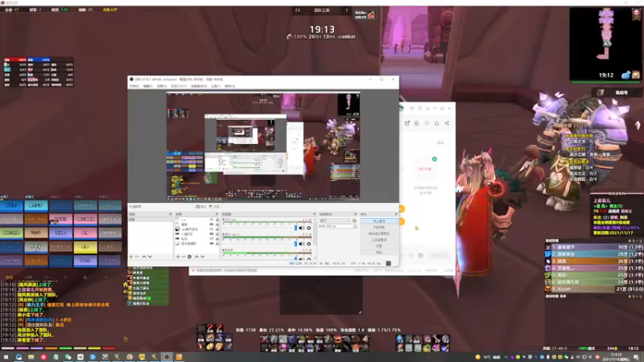Toggle visibility of the fourth source
644x362 pixels.
[x=212, y=234]
